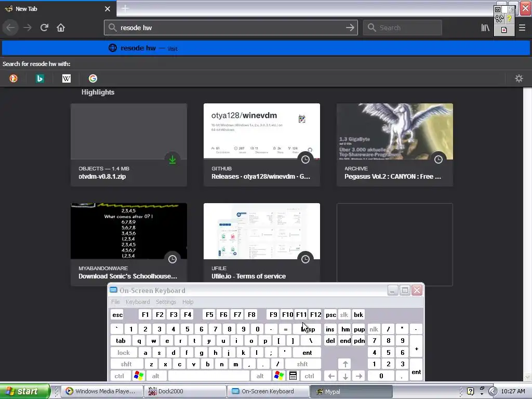Click the F5 key on On-Screen Keyboard
The image size is (532, 399).
[209, 315]
